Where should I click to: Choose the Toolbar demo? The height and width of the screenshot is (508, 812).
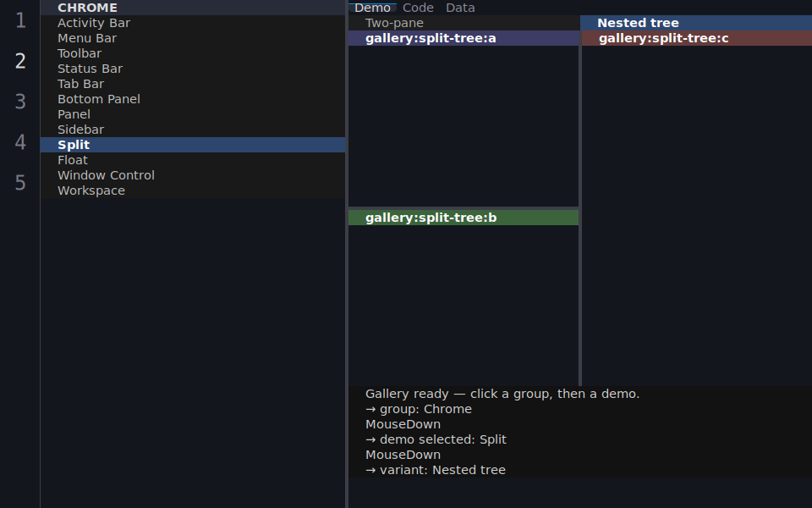tap(193, 53)
